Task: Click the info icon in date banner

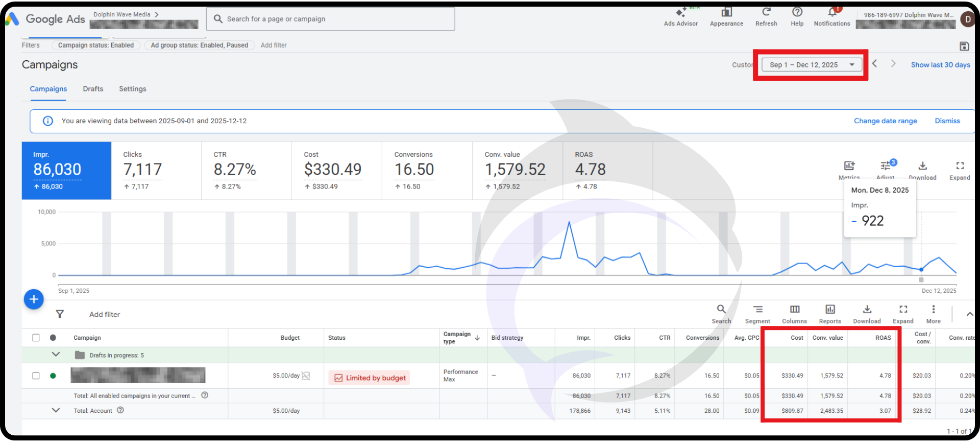Action: 48,121
